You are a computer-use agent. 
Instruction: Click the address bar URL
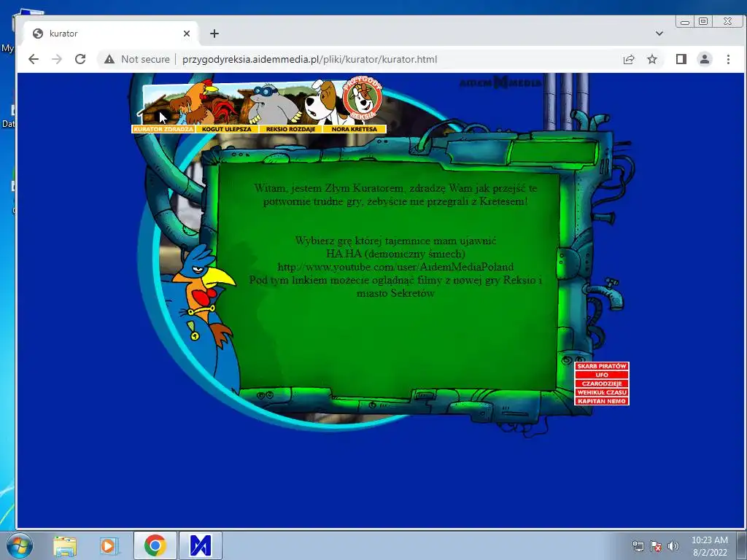(309, 59)
